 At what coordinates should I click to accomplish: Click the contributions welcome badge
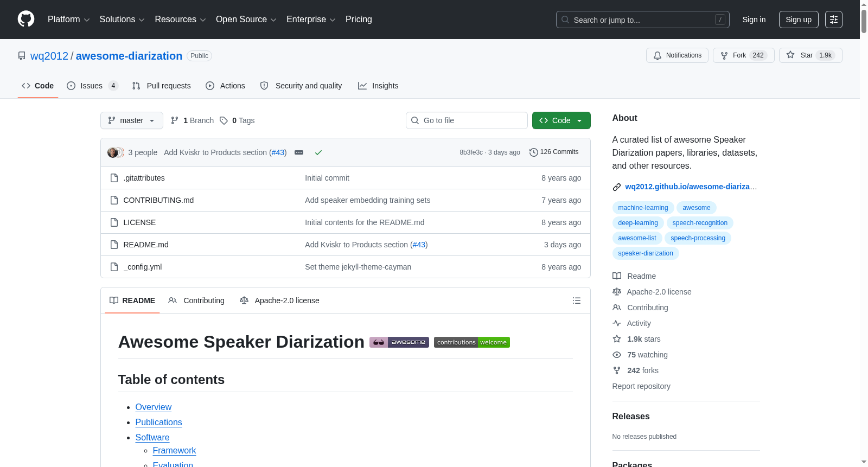[x=472, y=342]
